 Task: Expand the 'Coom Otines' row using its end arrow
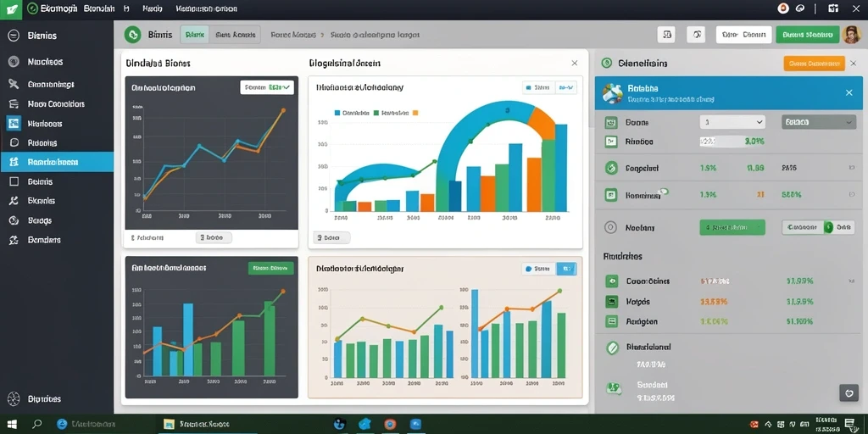pyautogui.click(x=851, y=281)
